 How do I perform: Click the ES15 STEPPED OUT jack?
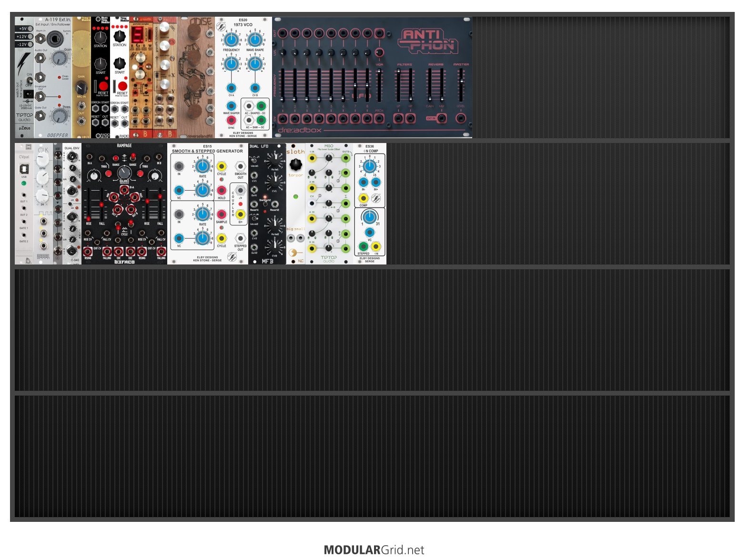coord(241,238)
